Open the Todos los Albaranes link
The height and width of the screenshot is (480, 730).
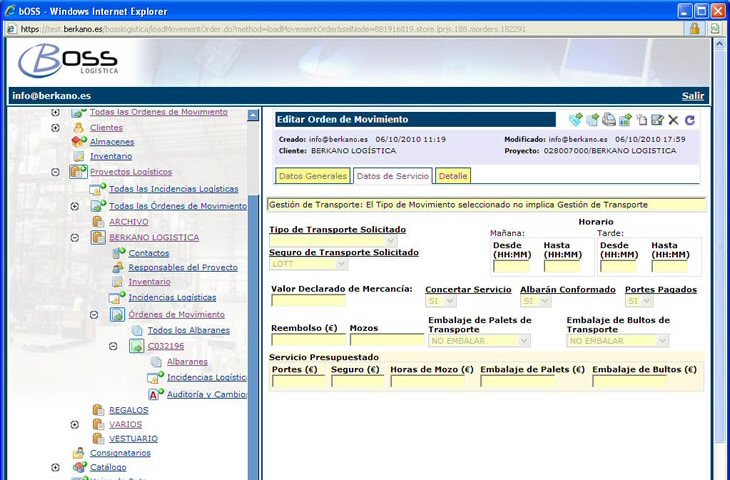188,330
